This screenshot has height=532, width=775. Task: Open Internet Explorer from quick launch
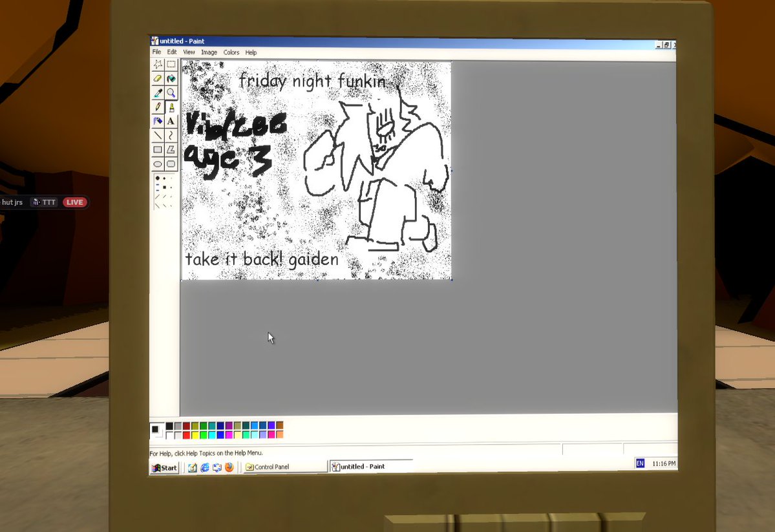click(205, 467)
